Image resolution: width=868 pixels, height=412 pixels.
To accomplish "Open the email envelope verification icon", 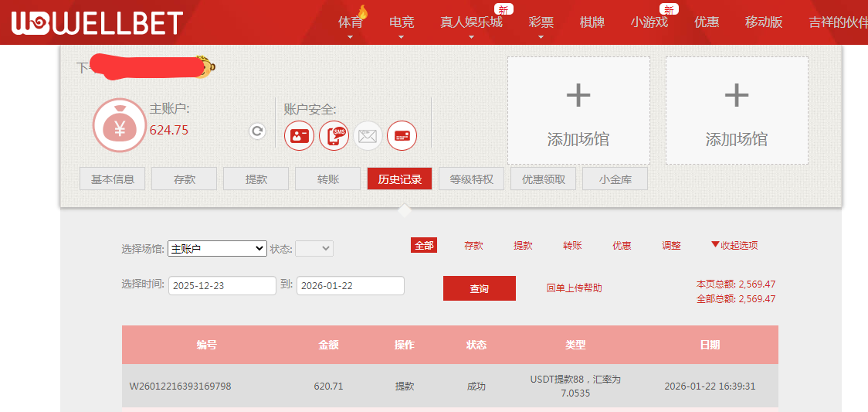I will (368, 136).
